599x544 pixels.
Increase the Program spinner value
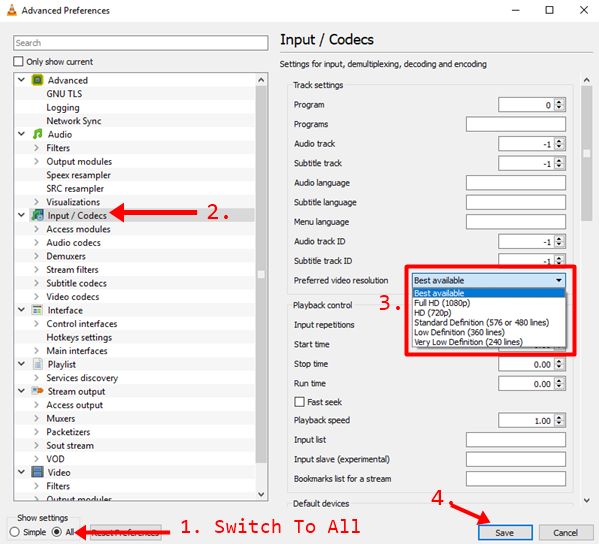pos(559,102)
